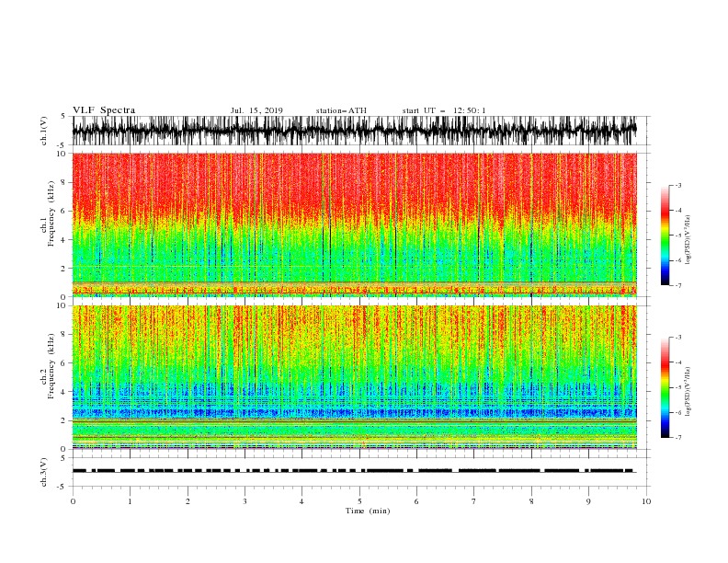Click the upper log(PSD)(V²/Hz) colorbar label

(688, 239)
